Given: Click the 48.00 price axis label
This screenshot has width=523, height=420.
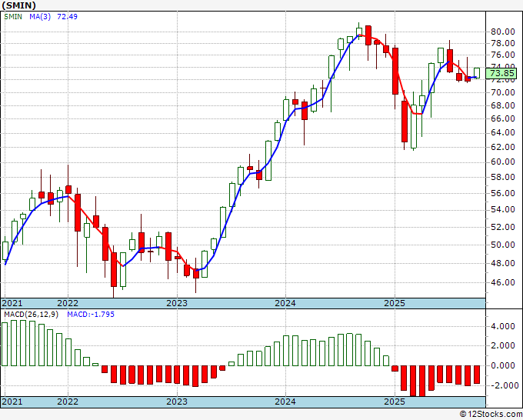Looking at the screenshot, I should 503,263.
